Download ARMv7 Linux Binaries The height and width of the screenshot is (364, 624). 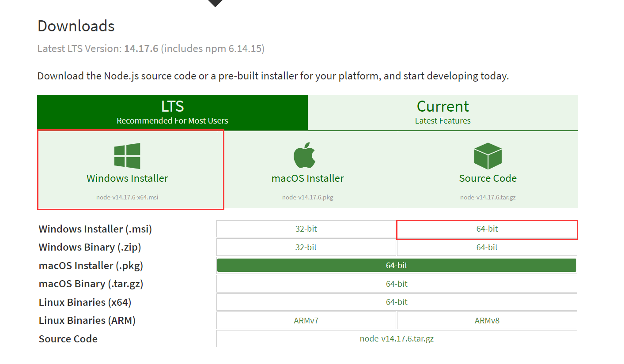(306, 320)
